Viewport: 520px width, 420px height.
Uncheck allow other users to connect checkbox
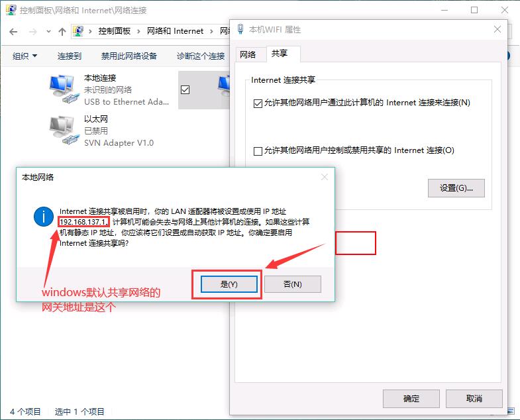[x=258, y=103]
